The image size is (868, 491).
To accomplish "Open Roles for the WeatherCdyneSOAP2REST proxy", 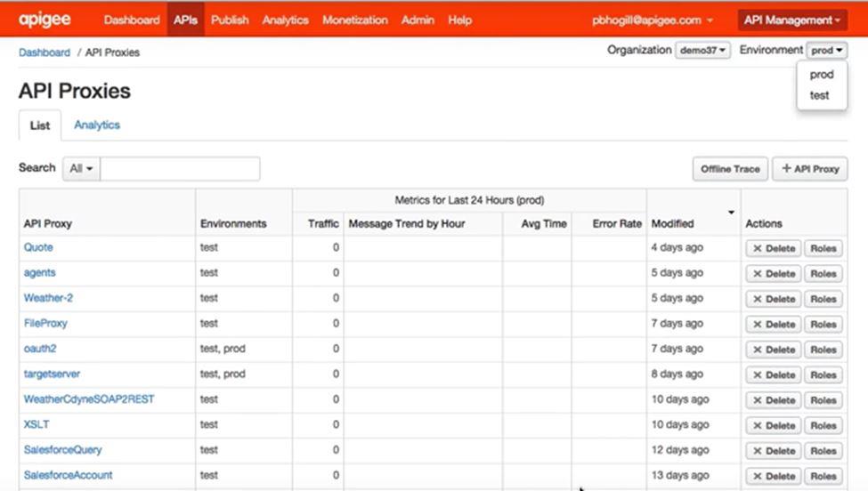I will [x=823, y=400].
